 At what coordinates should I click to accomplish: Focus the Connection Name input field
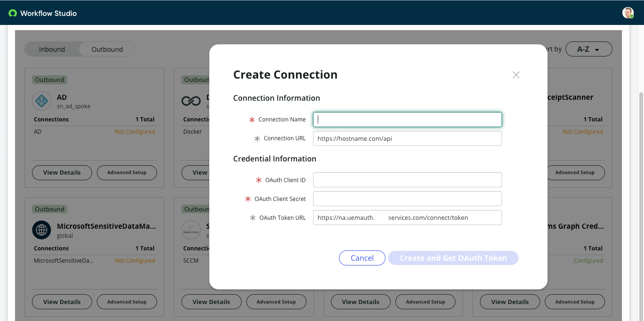[407, 120]
